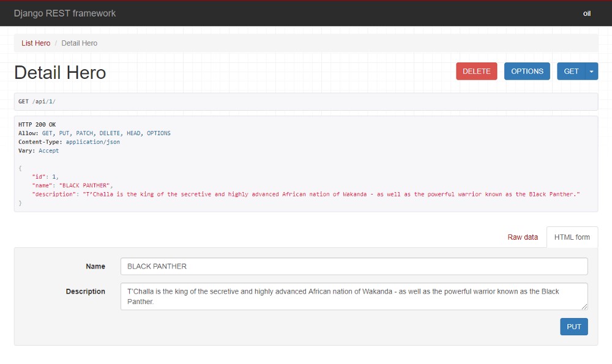Click the Detail Hero page heading
Viewport: 612px width, 364px height.
pyautogui.click(x=60, y=73)
